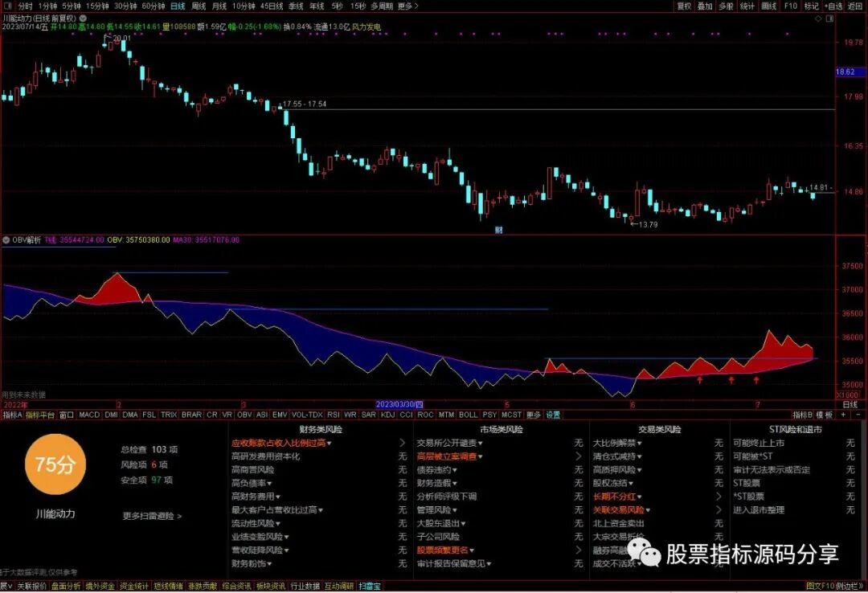Select the MACD indicator tab
The width and height of the screenshot is (868, 593).
point(89,414)
